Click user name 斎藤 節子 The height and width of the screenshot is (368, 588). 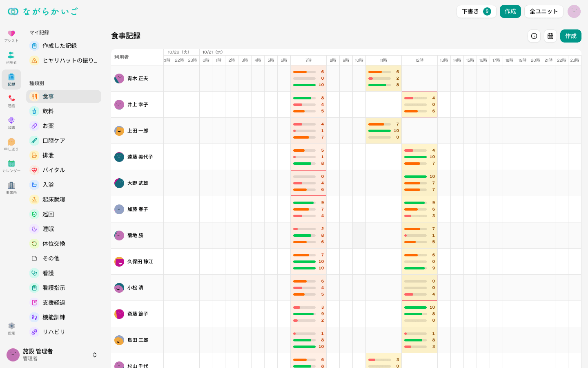click(x=138, y=314)
